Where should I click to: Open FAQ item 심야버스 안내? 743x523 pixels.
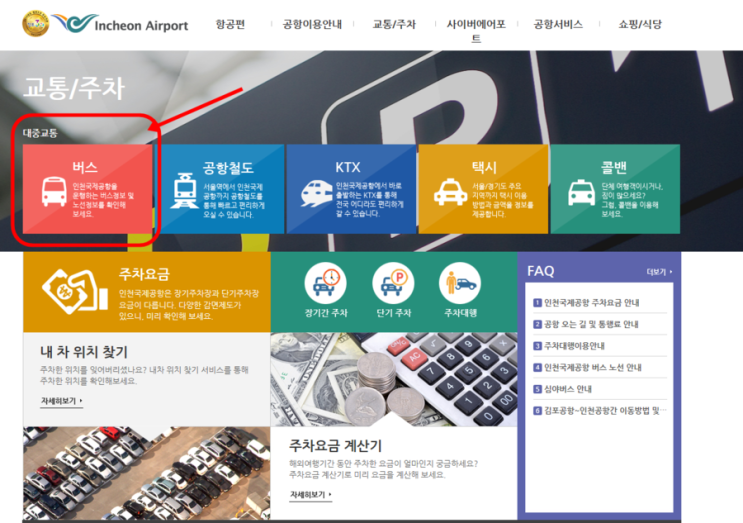click(562, 389)
